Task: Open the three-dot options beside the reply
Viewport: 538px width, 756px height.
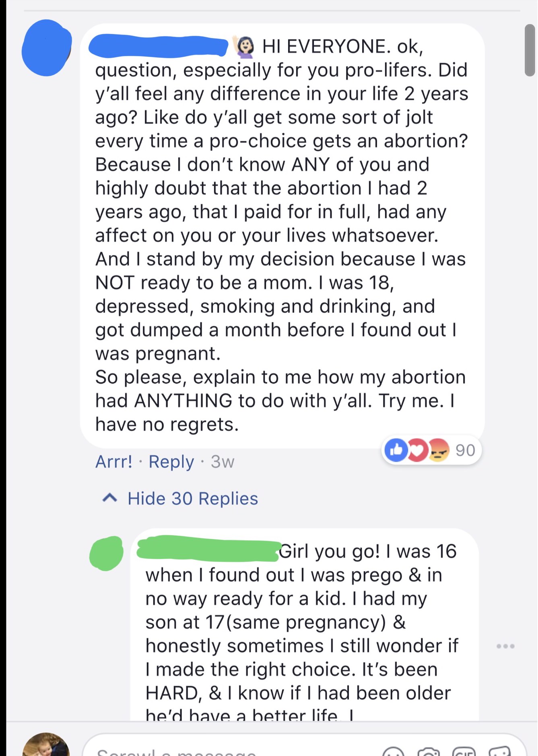Action: point(505,646)
